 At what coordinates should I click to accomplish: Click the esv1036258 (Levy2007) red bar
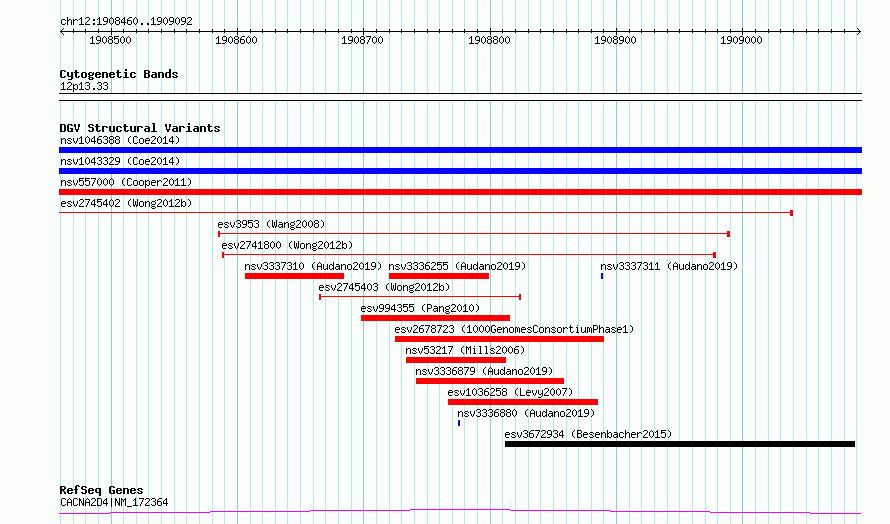523,402
